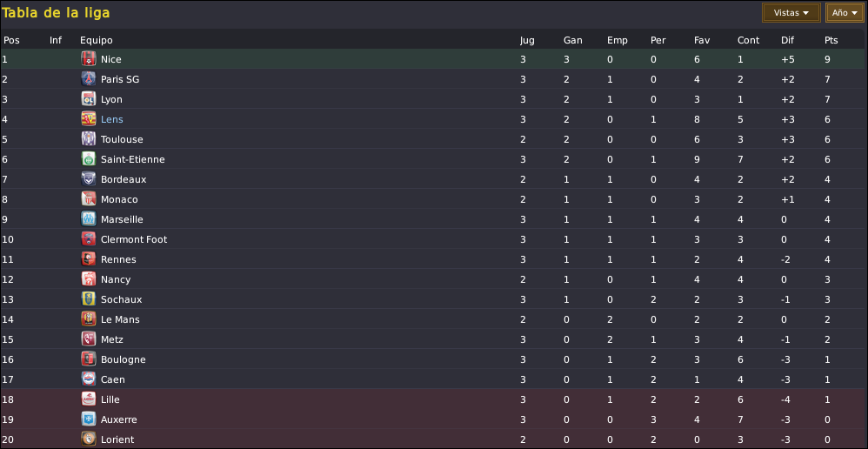Viewport: 868px width, 449px height.
Task: Click the Lorient club crest icon
Action: [89, 439]
